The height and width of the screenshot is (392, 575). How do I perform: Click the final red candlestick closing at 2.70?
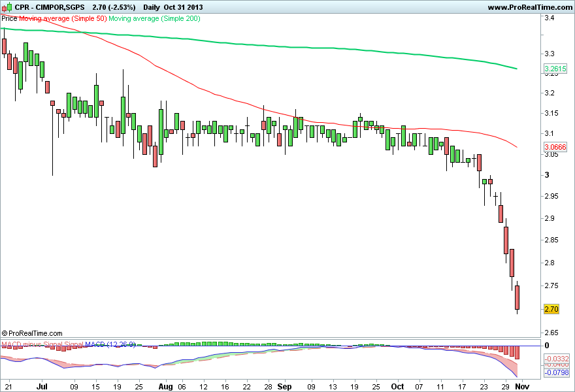click(x=517, y=297)
